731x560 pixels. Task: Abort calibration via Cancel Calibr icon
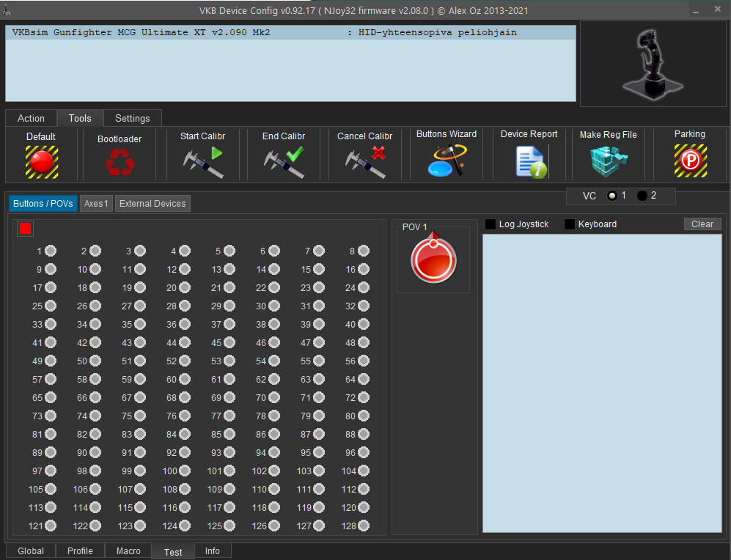[365, 162]
